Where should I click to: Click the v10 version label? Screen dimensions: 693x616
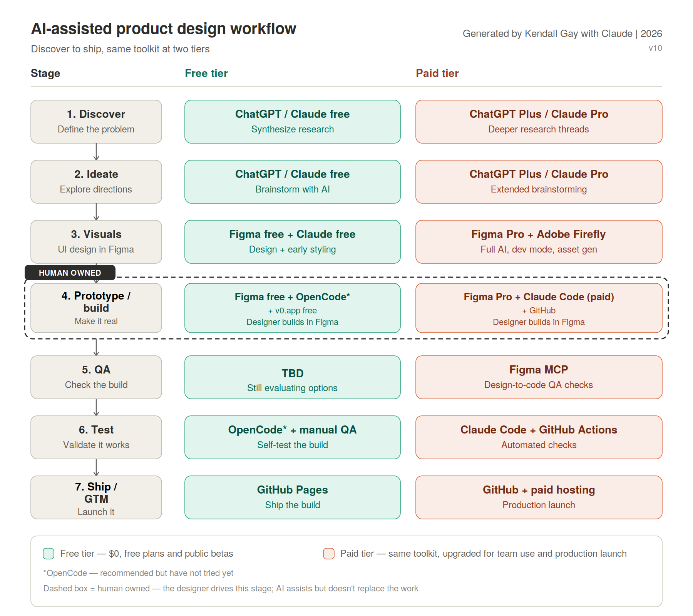tap(655, 48)
